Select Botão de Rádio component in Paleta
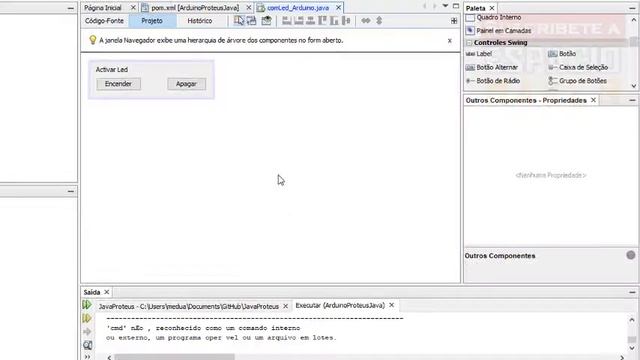Screen dimensions: 640x360 coord(493,81)
